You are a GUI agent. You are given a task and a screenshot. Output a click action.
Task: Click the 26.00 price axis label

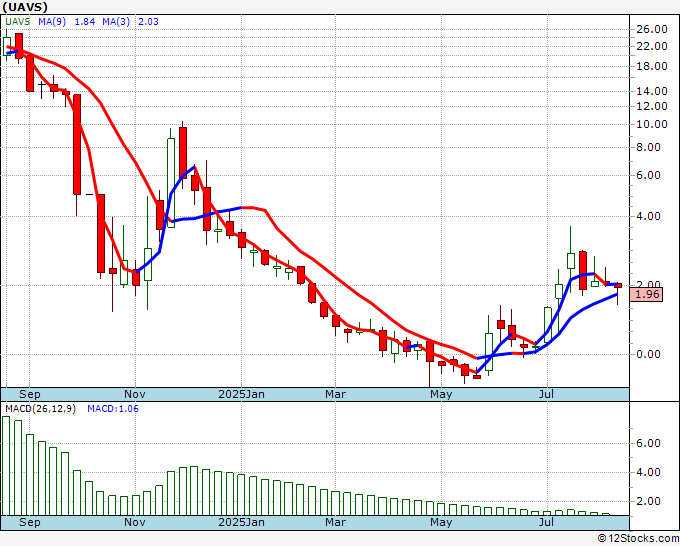point(652,29)
